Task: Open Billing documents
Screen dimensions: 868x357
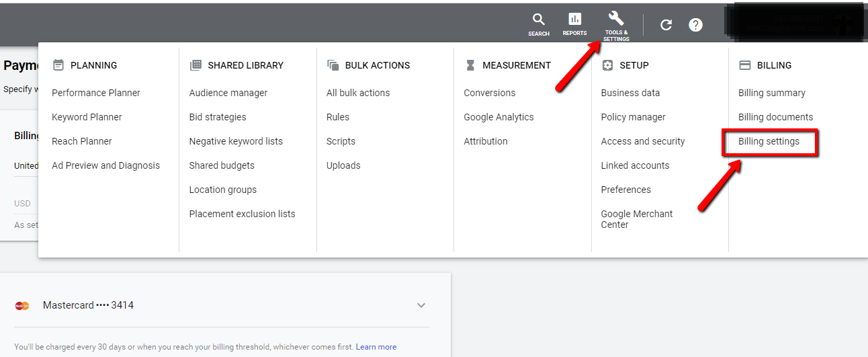Action: (775, 117)
